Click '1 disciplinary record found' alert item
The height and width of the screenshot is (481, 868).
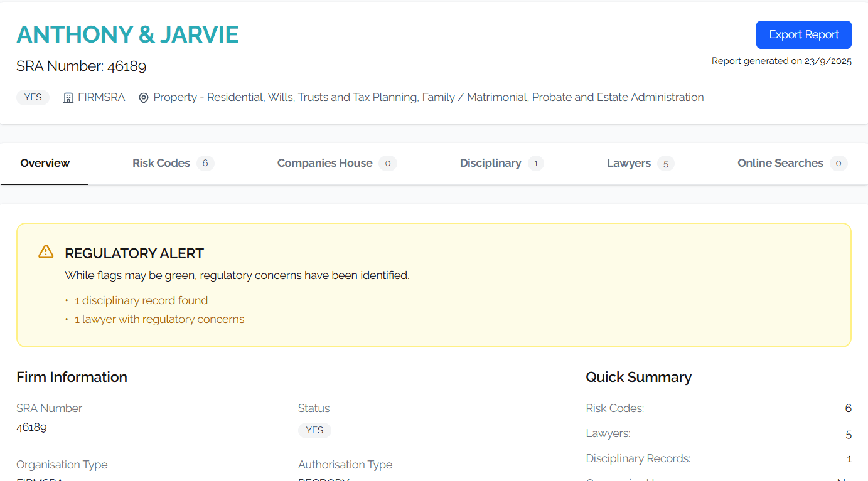point(141,300)
